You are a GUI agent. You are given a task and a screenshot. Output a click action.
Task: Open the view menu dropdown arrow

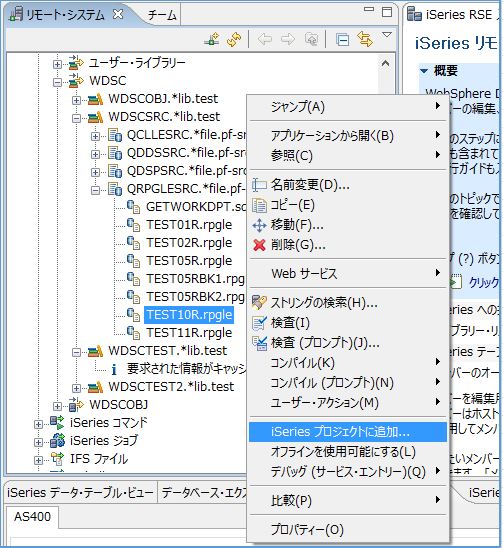pyautogui.click(x=387, y=35)
